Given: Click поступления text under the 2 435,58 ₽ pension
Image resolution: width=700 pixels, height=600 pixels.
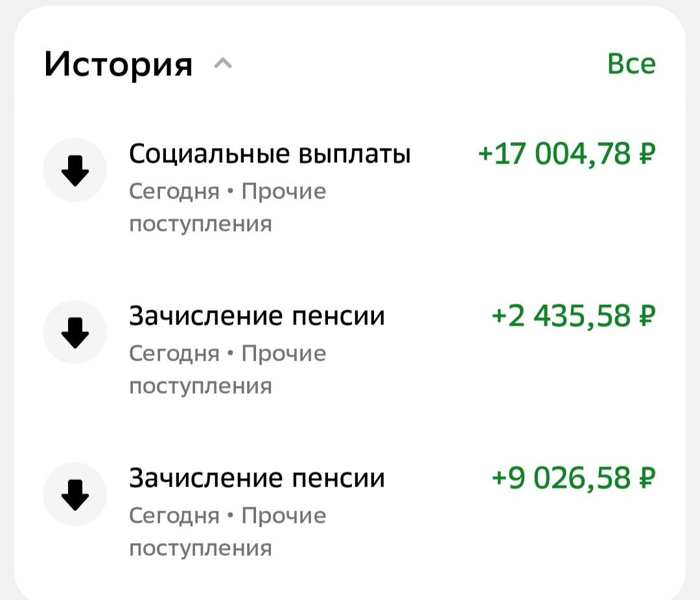Looking at the screenshot, I should (200, 387).
